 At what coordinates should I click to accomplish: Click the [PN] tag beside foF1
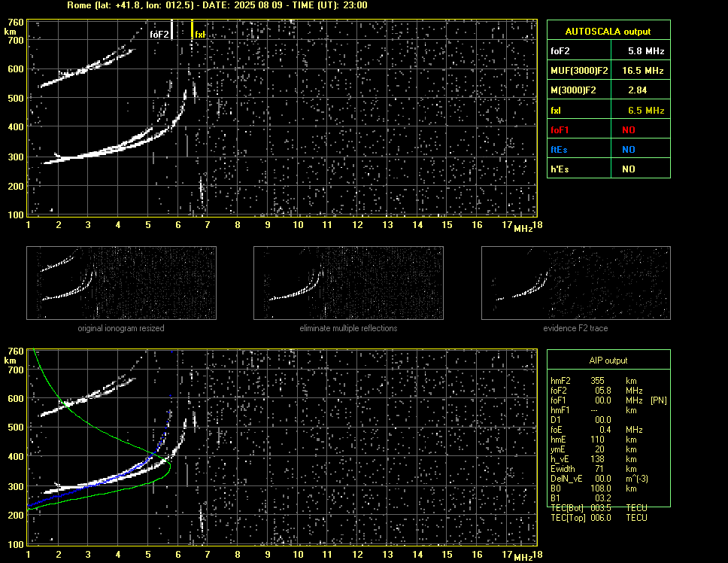point(659,400)
